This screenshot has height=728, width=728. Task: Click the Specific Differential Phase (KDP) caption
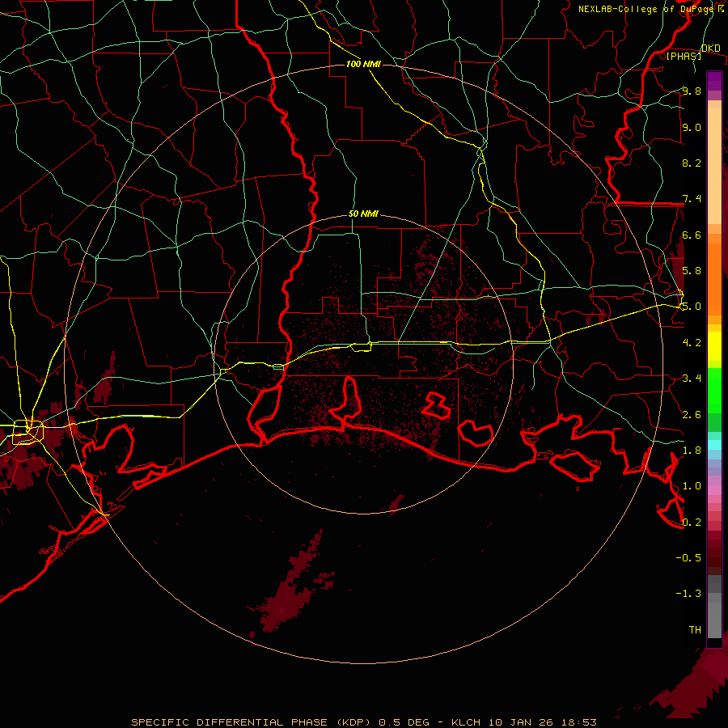[x=363, y=722]
